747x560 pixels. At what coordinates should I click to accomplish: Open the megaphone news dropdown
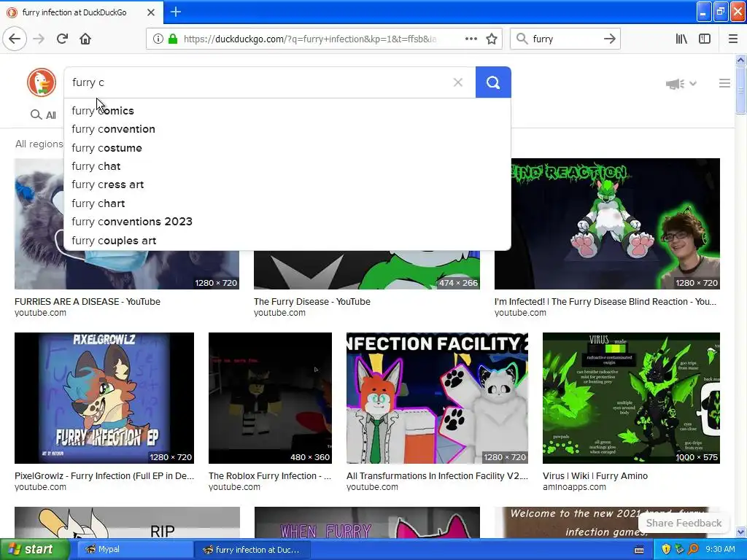click(x=681, y=84)
